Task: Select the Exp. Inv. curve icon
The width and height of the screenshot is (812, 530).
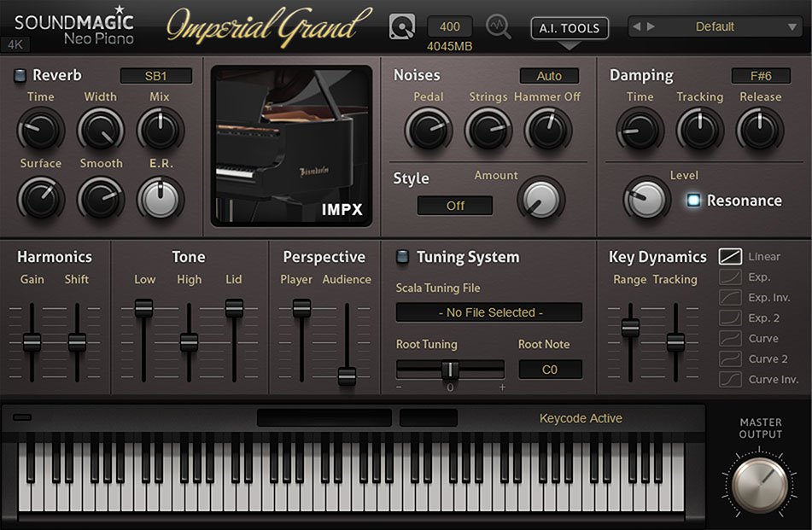Action: pos(730,298)
